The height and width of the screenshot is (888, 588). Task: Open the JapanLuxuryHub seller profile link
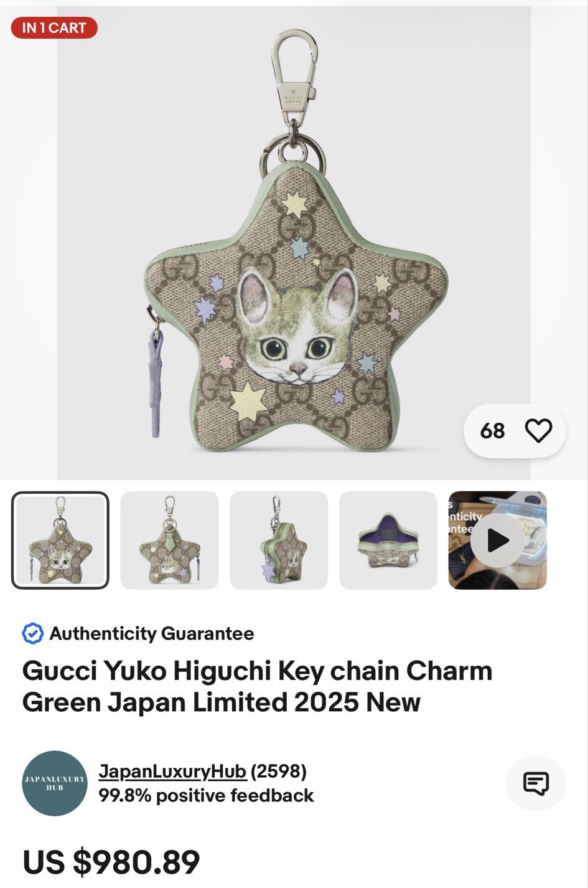click(172, 771)
